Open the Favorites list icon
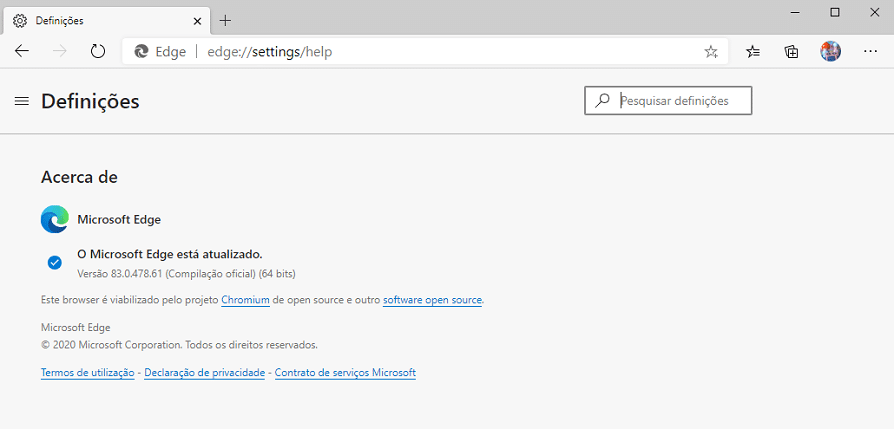 pos(753,52)
